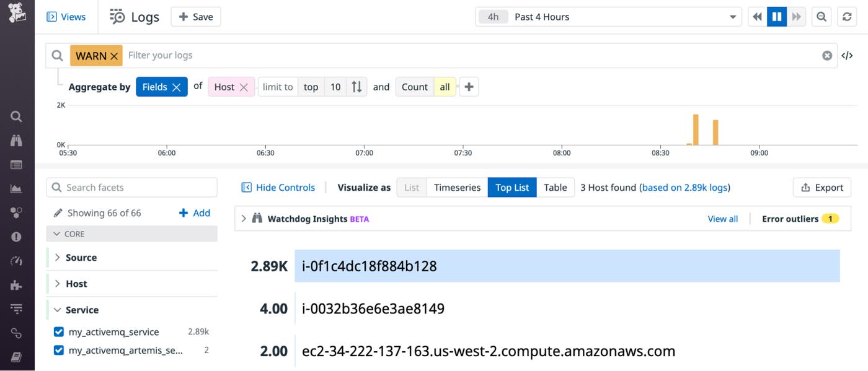This screenshot has width=868, height=371.
Task: Switch the query editor to code mode
Action: coord(847,55)
